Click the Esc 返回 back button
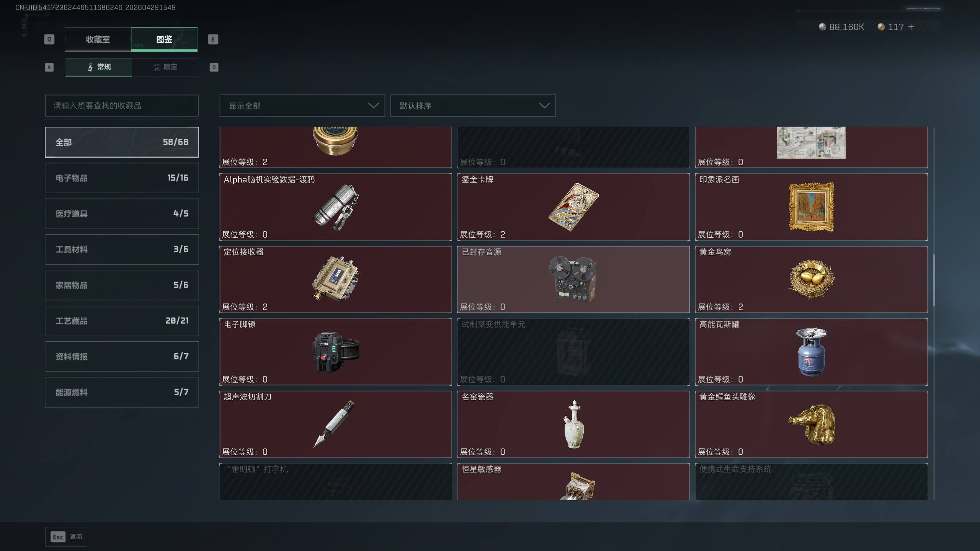 pyautogui.click(x=66, y=537)
